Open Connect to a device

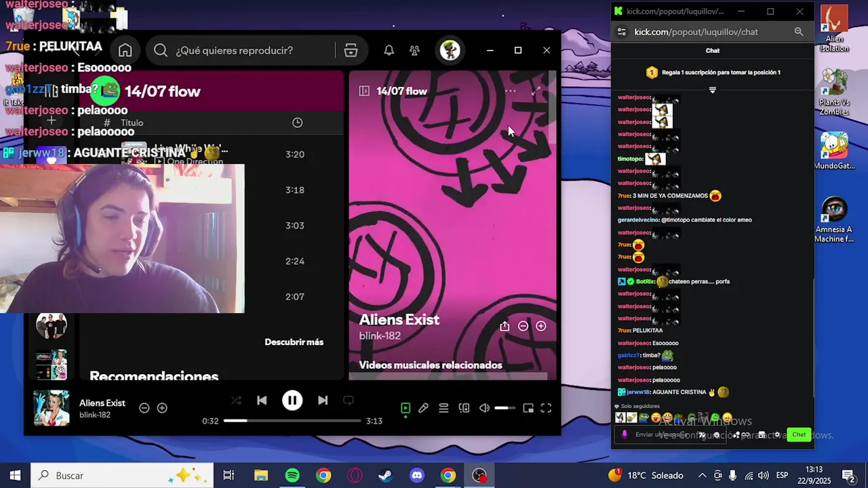464,408
